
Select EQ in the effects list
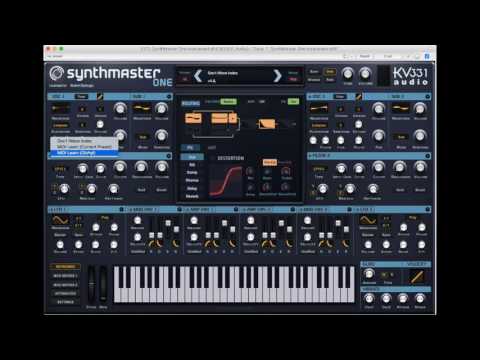(192, 165)
